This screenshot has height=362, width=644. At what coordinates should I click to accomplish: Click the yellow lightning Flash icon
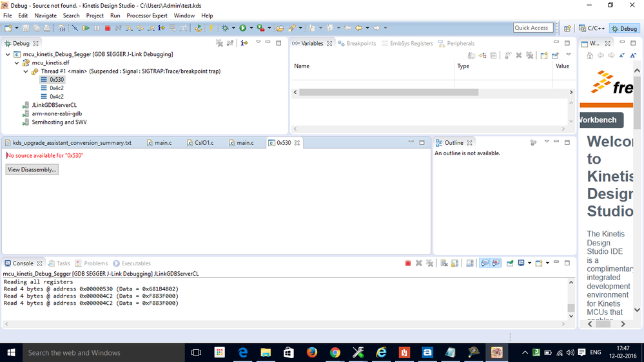[x=211, y=28]
